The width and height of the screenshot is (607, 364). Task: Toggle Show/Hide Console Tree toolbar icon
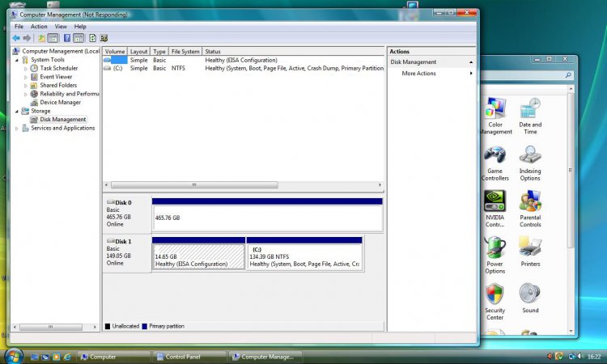[53, 38]
